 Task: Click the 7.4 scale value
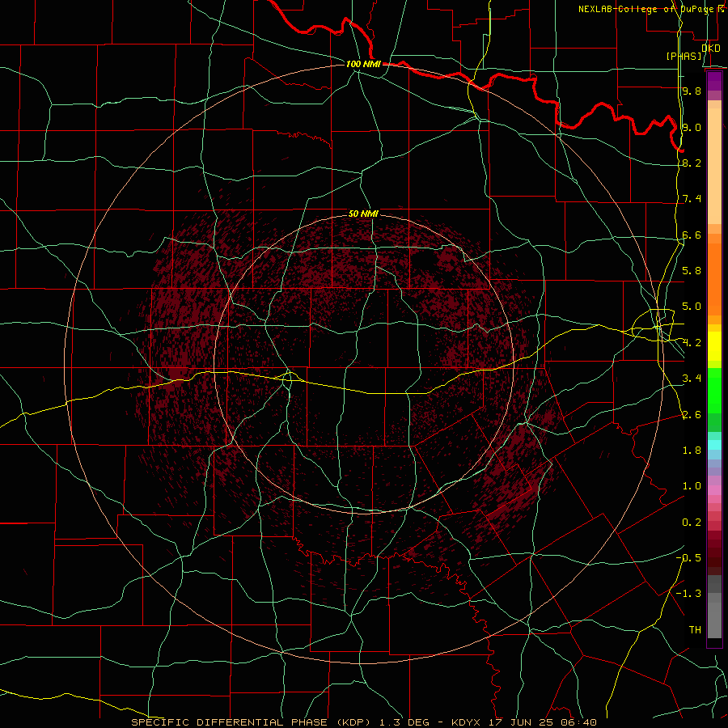(692, 199)
